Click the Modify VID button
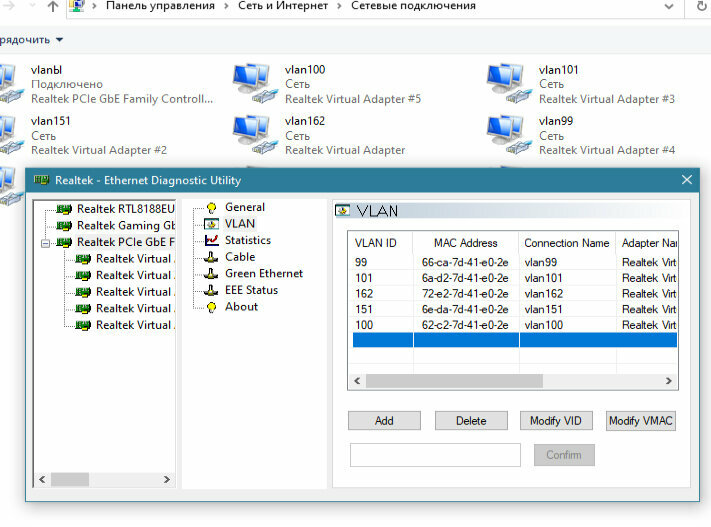 click(556, 421)
